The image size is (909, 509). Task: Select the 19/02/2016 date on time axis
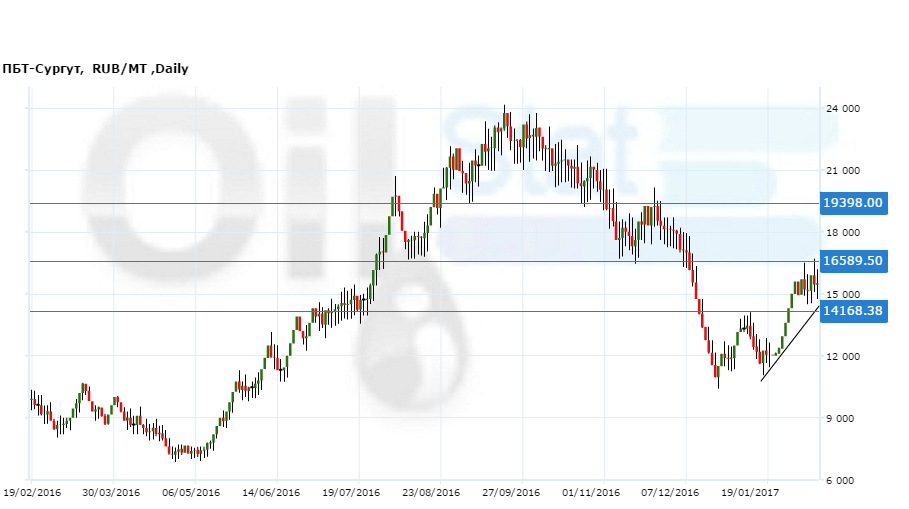point(31,493)
